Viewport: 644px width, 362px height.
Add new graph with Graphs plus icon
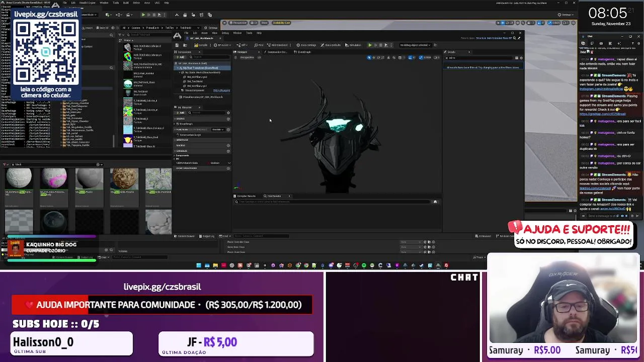tap(228, 119)
